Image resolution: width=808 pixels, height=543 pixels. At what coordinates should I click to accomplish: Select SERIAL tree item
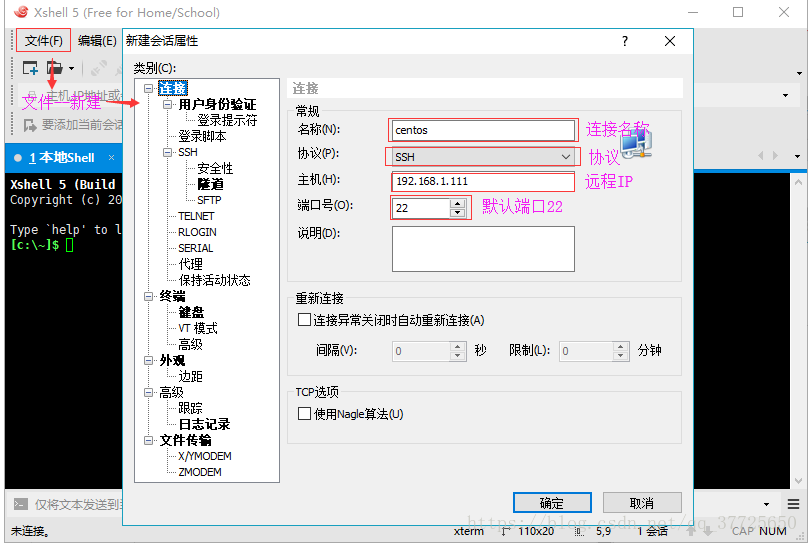pos(195,248)
